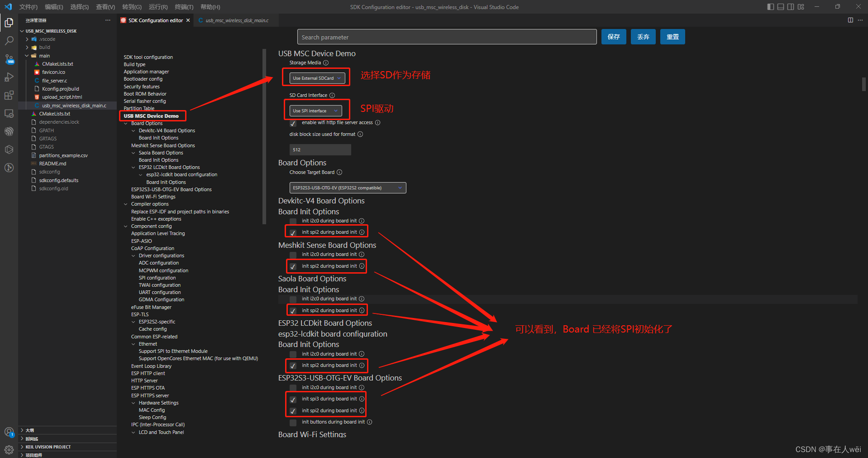Open editor more actions ellipsis
The height and width of the screenshot is (458, 868).
(860, 20)
